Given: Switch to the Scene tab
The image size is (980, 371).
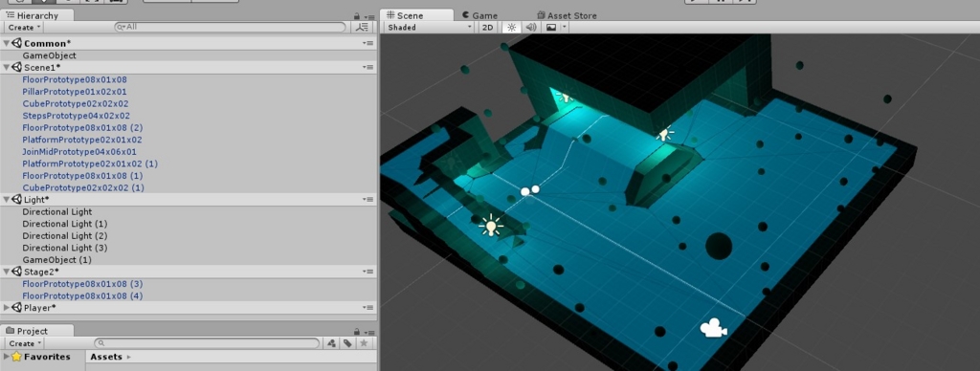Looking at the screenshot, I should pos(417,15).
